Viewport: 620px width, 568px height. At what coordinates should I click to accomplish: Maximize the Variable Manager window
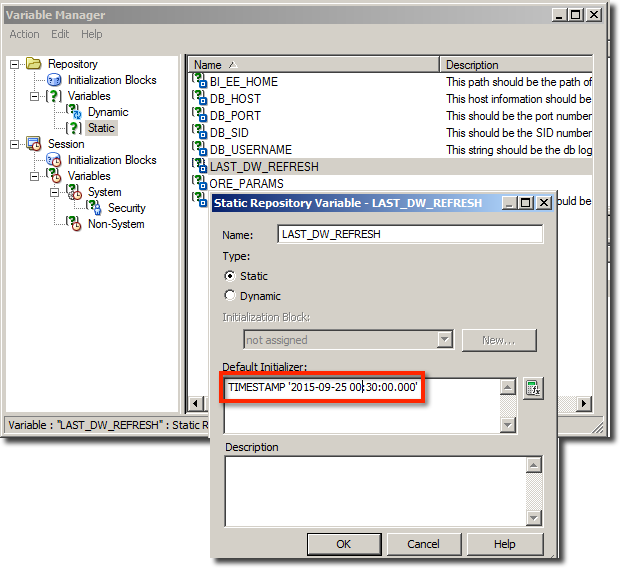pyautogui.click(x=576, y=15)
